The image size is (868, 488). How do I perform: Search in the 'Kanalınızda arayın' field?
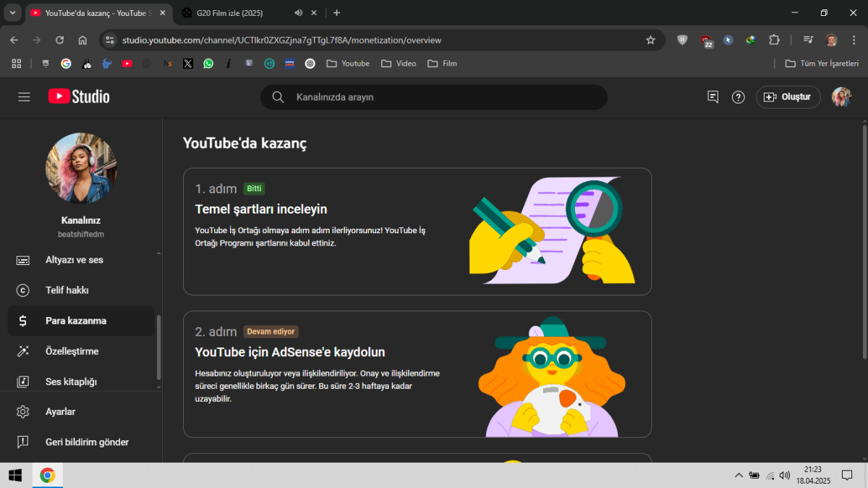coord(434,97)
